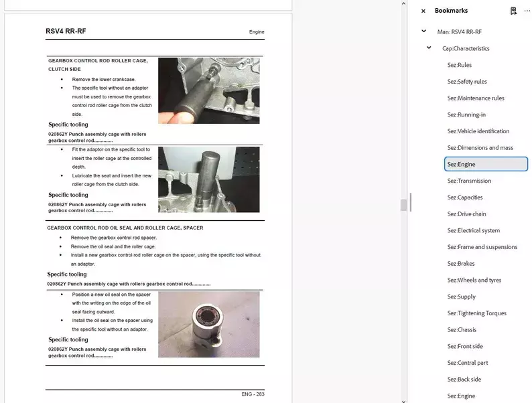The image size is (532, 403).
Task: Collapse the Cap:Characteristics bookmark chevron
Action: tap(429, 48)
